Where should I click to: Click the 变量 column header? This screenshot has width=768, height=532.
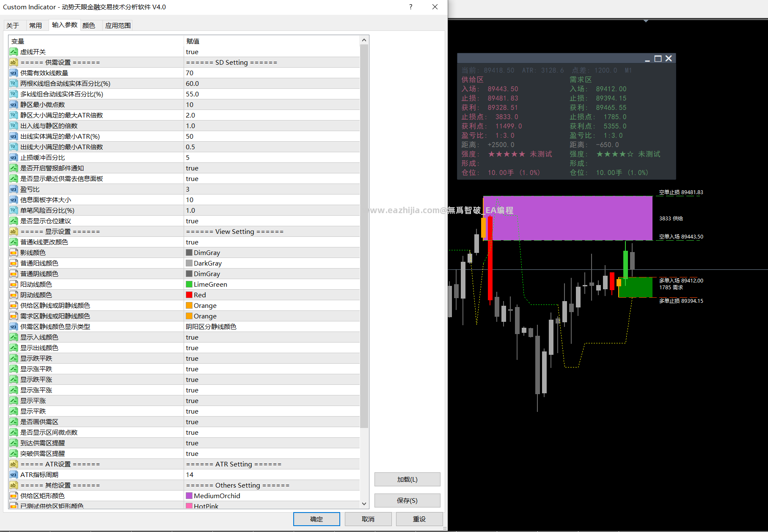pyautogui.click(x=96, y=41)
